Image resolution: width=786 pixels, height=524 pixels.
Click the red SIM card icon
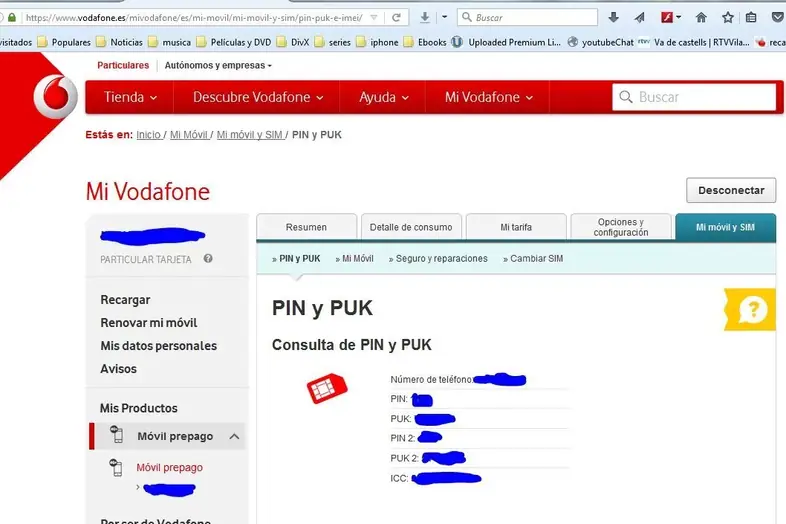327,388
